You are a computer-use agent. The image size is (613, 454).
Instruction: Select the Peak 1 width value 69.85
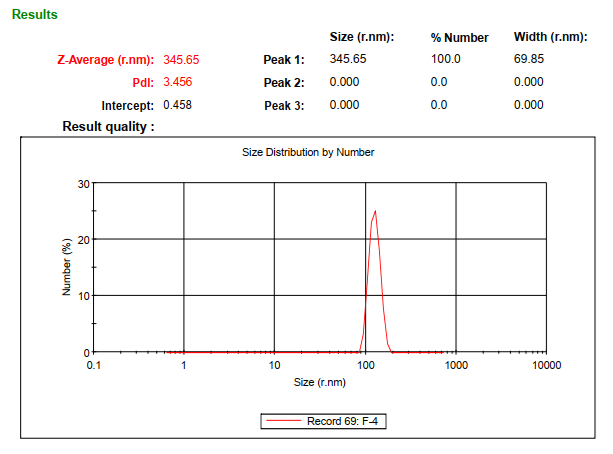tap(529, 59)
